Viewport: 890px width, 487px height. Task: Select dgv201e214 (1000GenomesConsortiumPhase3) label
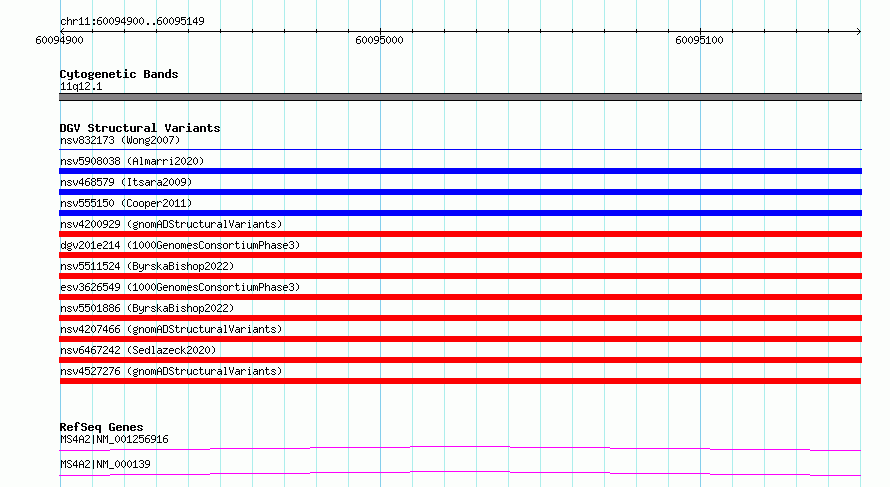pos(180,245)
